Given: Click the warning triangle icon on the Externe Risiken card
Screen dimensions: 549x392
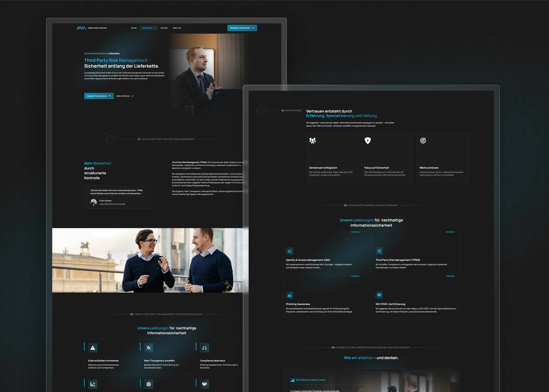Looking at the screenshot, I should point(93,348).
